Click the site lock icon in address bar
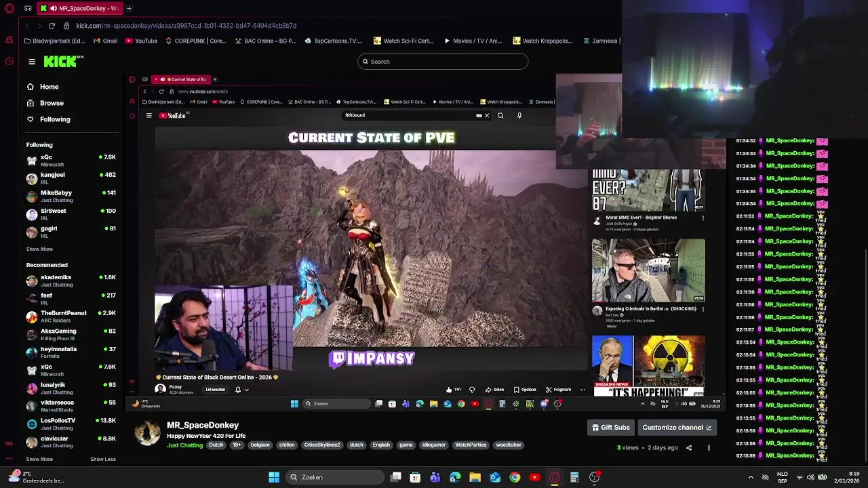This screenshot has width=868, height=488. (x=66, y=26)
